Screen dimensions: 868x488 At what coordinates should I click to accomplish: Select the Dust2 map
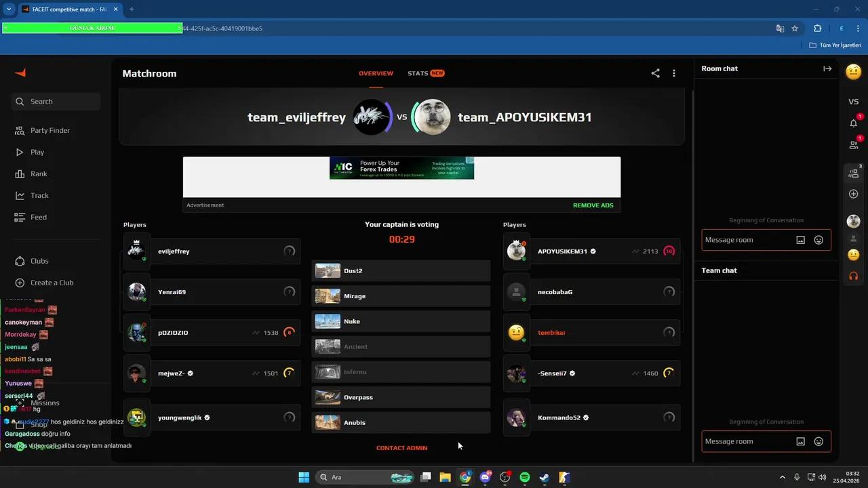[x=401, y=270]
